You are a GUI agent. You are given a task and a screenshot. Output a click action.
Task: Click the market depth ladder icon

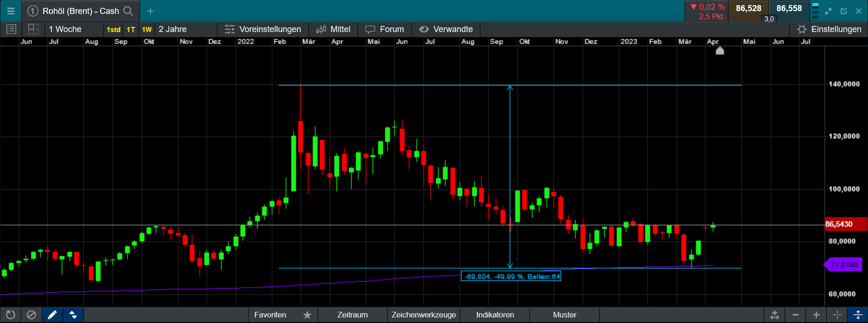tap(816, 11)
